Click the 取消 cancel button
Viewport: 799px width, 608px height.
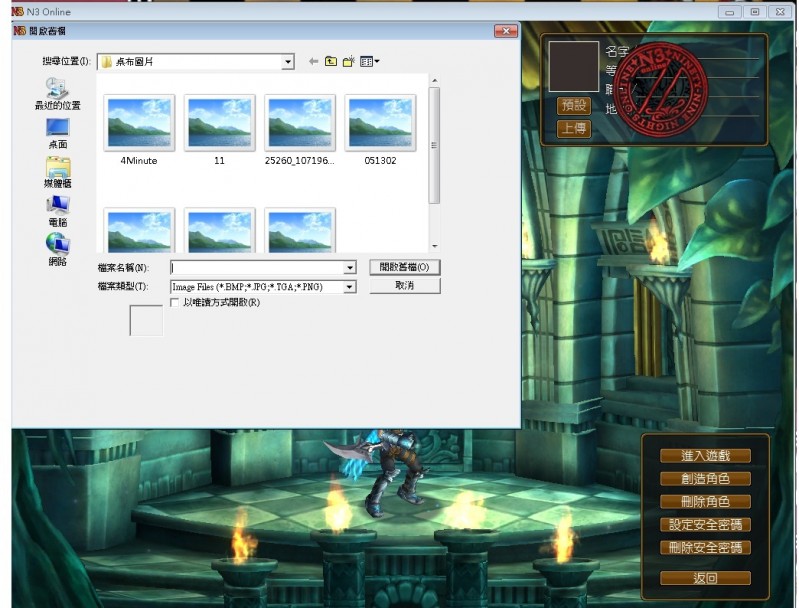click(x=405, y=286)
